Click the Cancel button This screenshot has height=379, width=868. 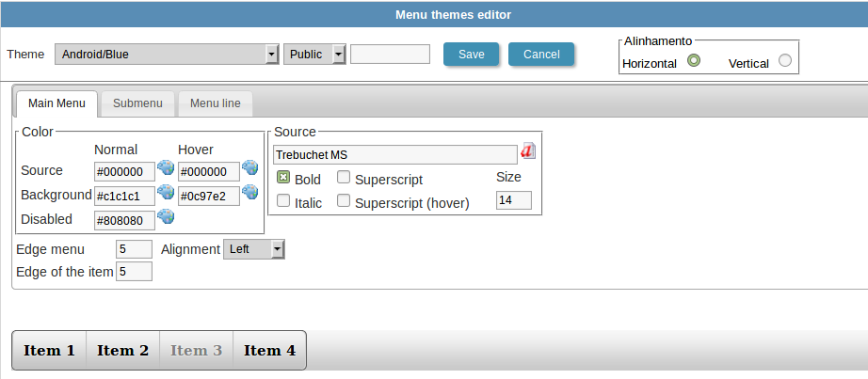[541, 55]
